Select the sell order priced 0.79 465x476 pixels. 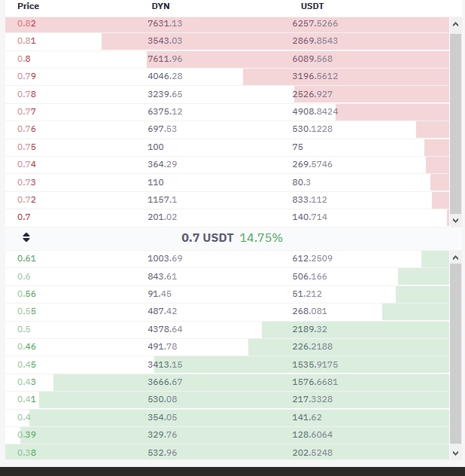point(227,76)
